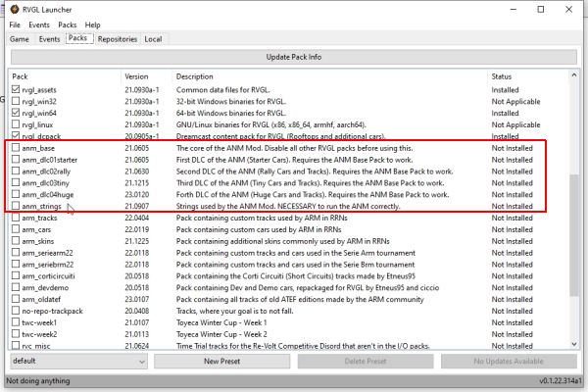Tick the arm_cars checkbox
Image resolution: width=588 pixels, height=392 pixels.
pyautogui.click(x=16, y=228)
